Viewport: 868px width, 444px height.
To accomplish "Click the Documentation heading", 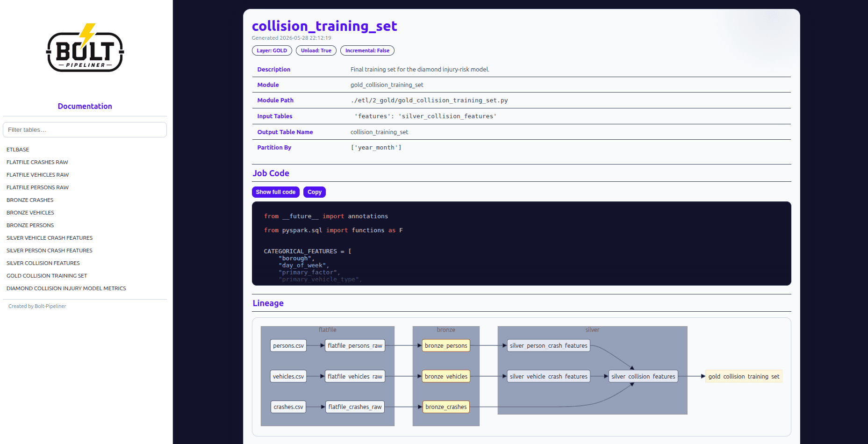I will tap(85, 106).
